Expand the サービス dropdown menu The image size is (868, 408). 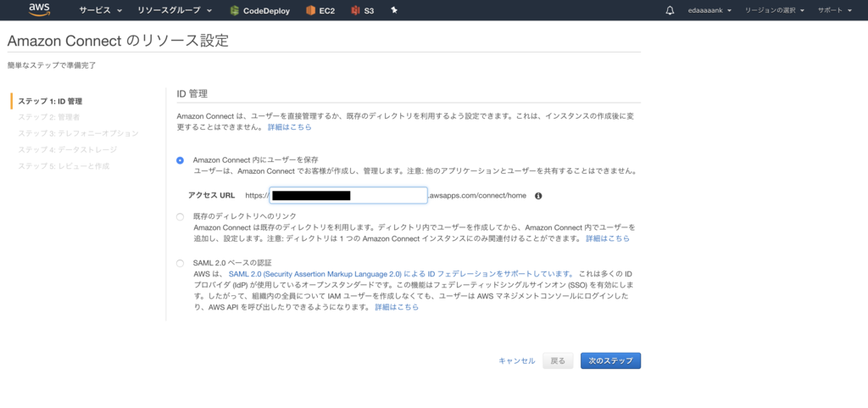click(100, 10)
